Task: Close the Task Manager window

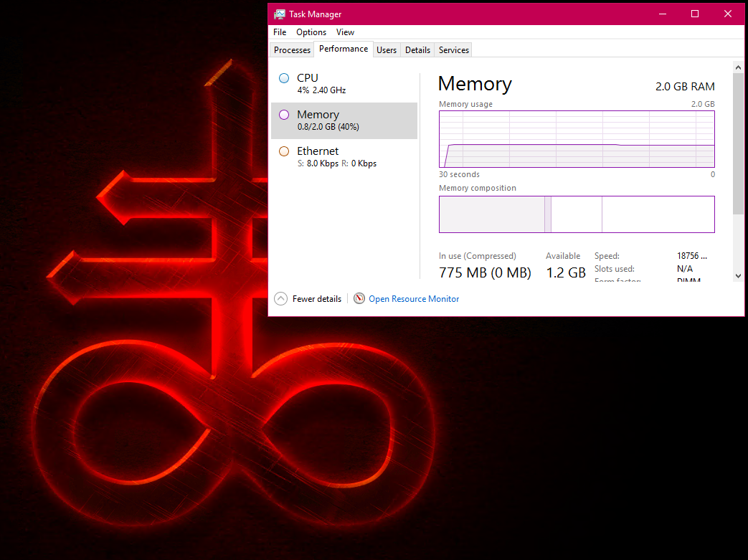Action: click(728, 14)
